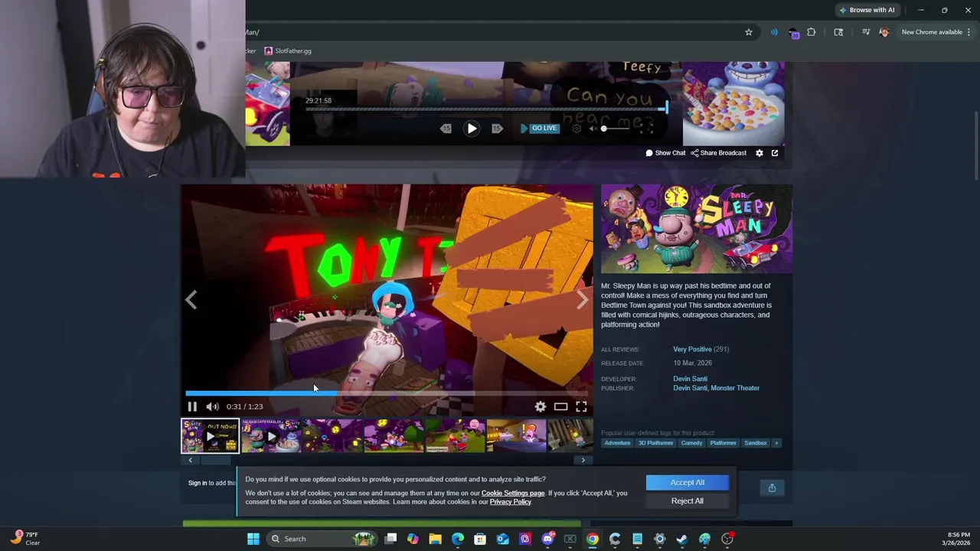Bookmark this page star icon
Viewport: 980px width, 551px height.
point(749,32)
